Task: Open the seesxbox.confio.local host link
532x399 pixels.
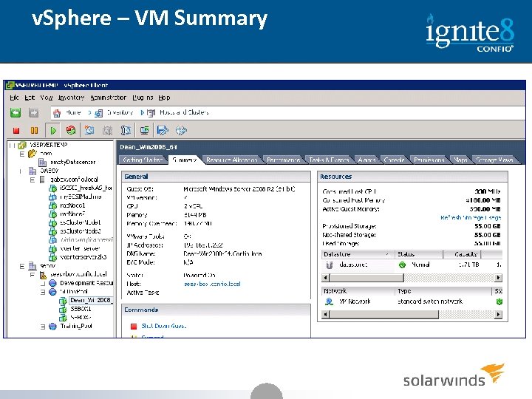Action: 212,284
